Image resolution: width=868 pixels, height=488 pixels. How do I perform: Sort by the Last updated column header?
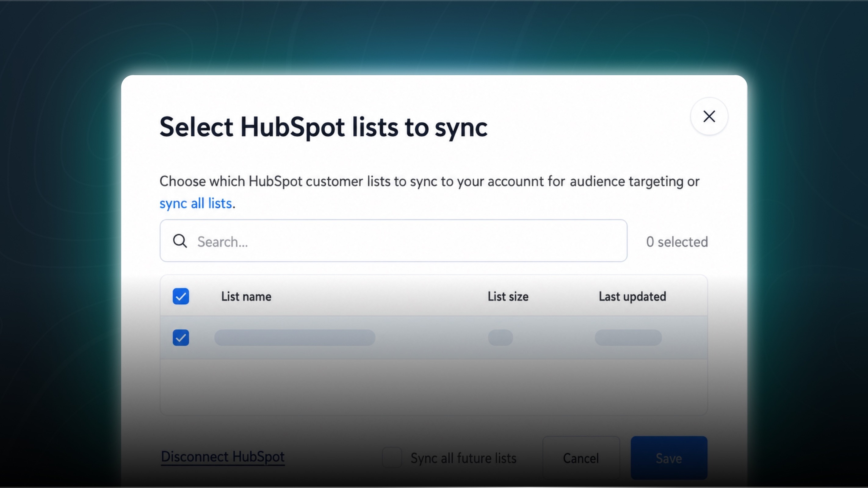[632, 297]
